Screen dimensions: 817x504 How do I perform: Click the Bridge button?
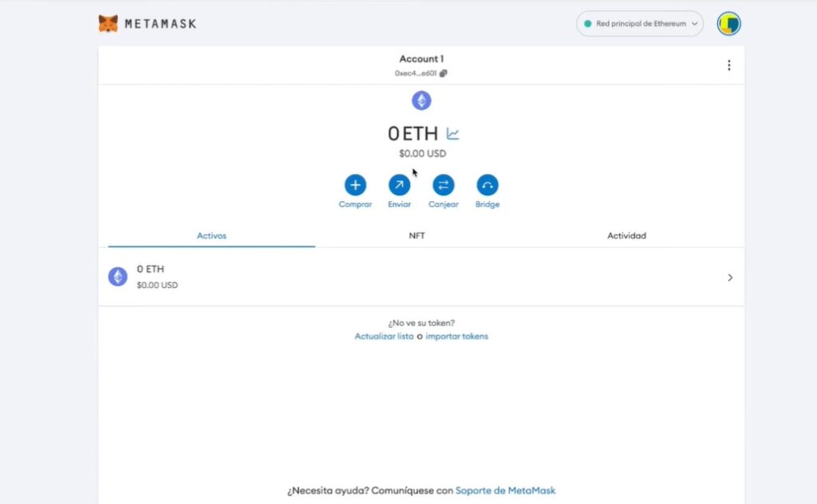(487, 185)
